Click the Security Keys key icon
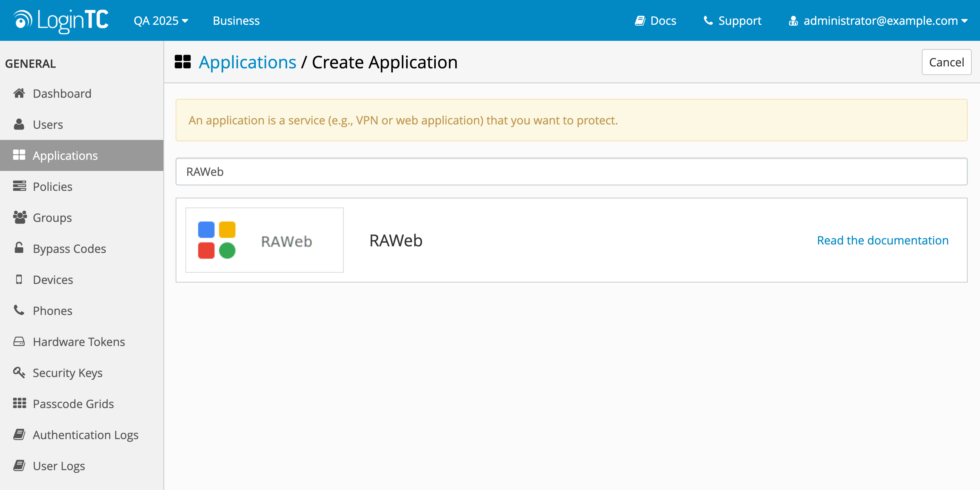The width and height of the screenshot is (980, 490). [x=19, y=372]
